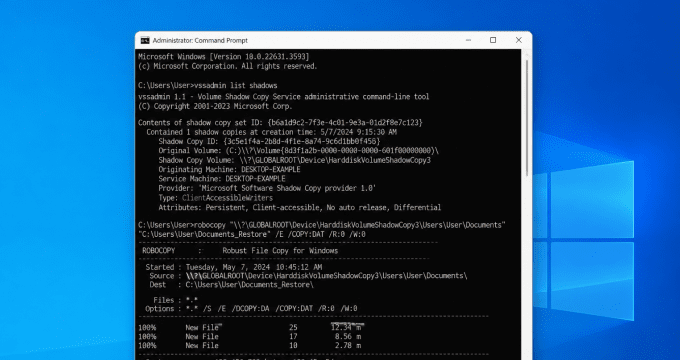Click the 'vssadmin list shadows' command line
Screen dimensions: 680x360
[208, 85]
